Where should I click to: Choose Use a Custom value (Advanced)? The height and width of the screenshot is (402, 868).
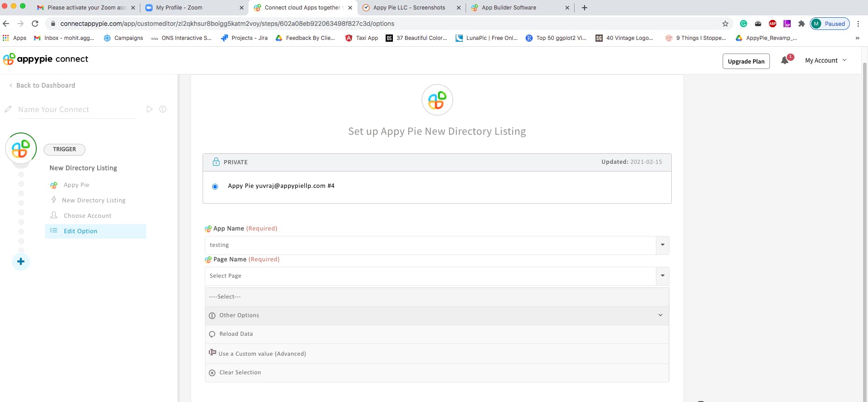(x=437, y=353)
